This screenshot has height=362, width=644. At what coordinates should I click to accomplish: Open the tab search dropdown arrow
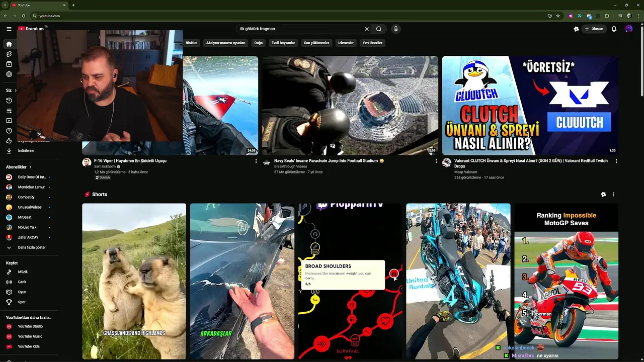point(5,5)
